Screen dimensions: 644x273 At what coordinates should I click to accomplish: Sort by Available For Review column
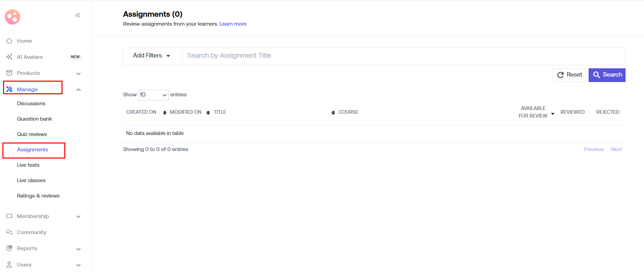click(x=533, y=112)
